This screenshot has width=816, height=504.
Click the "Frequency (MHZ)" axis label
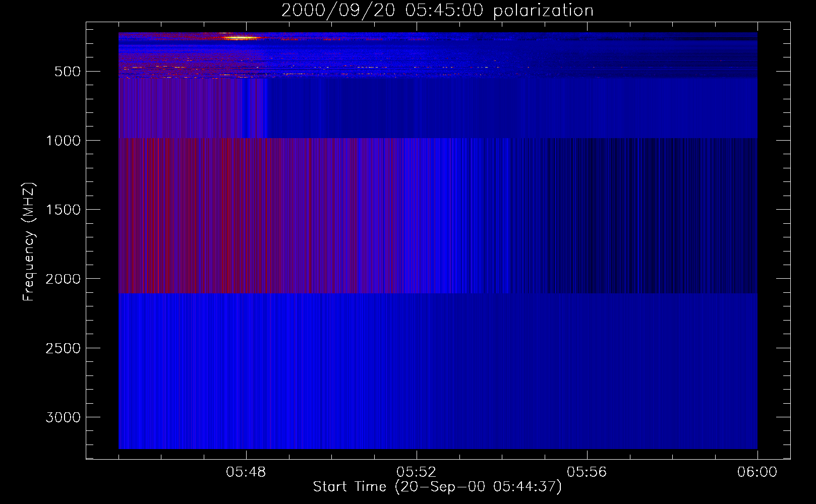pos(29,241)
